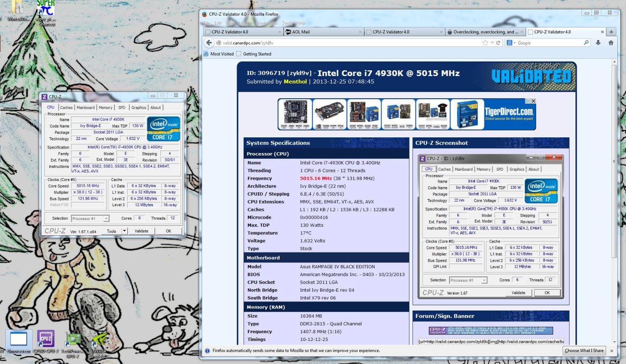This screenshot has height=364, width=626.
Task: Click the CPU-Z forum signature banner image
Action: 491,331
